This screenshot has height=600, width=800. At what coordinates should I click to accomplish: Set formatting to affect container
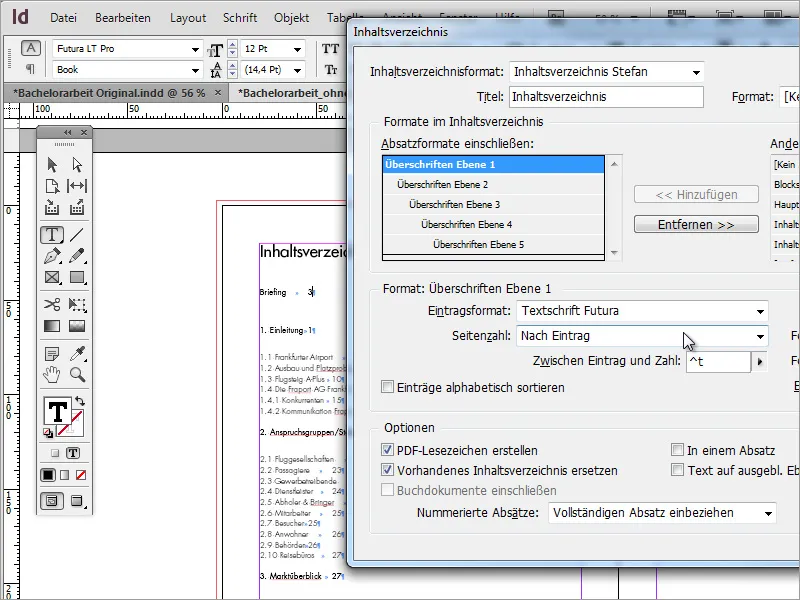[55, 453]
